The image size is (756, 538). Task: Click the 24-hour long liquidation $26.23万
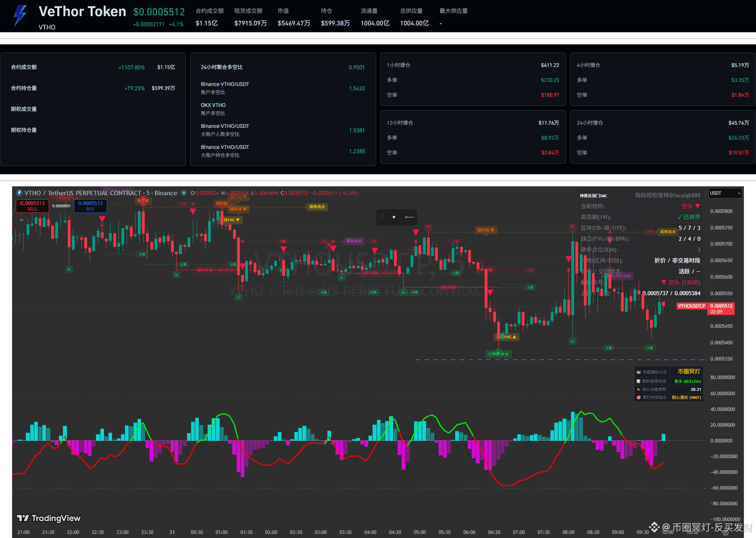pos(739,138)
